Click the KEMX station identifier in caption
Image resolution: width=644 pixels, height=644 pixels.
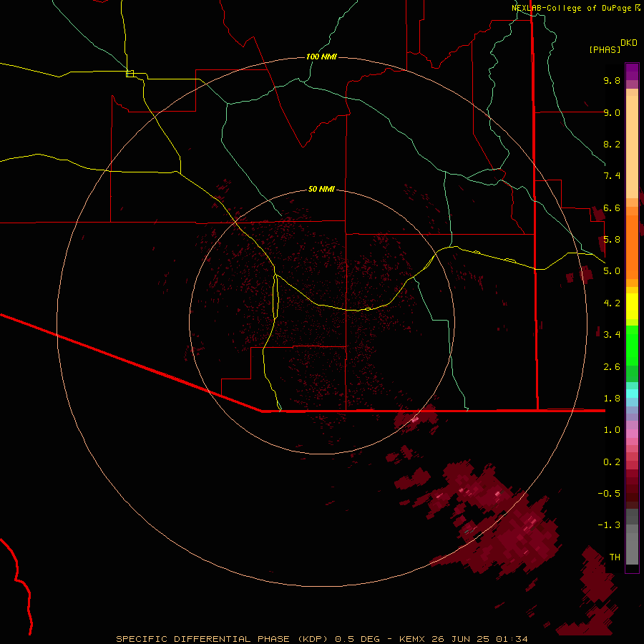pyautogui.click(x=412, y=639)
